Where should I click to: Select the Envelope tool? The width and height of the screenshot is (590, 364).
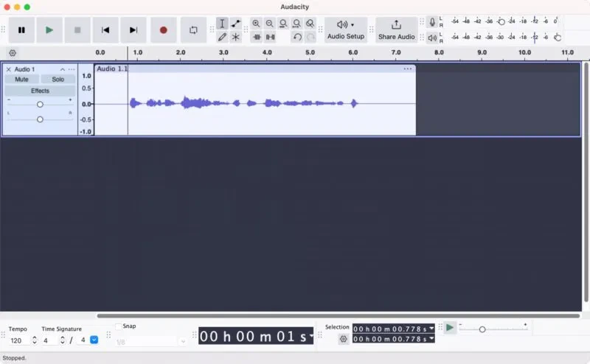[236, 24]
